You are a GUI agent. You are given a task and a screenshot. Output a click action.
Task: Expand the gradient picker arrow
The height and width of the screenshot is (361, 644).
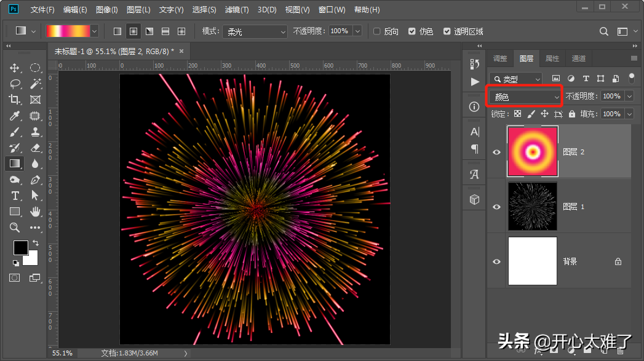[x=95, y=31]
